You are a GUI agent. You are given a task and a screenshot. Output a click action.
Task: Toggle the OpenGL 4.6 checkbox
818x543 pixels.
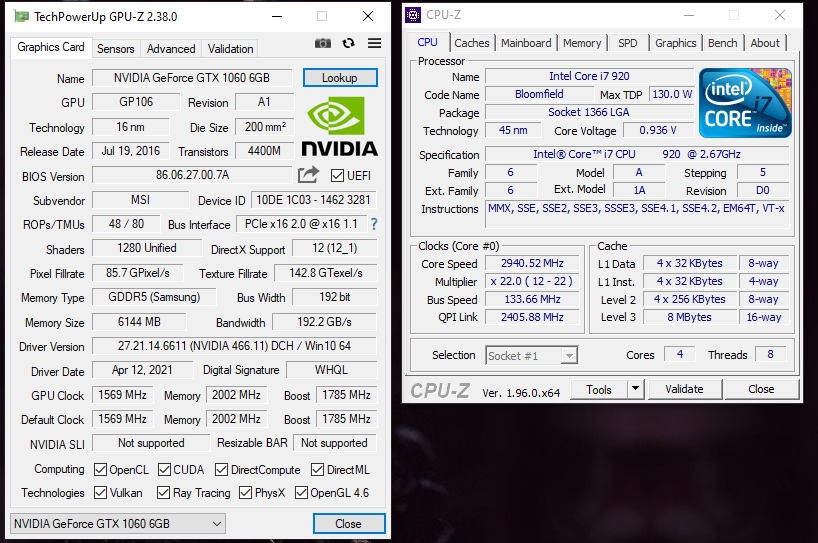(301, 493)
